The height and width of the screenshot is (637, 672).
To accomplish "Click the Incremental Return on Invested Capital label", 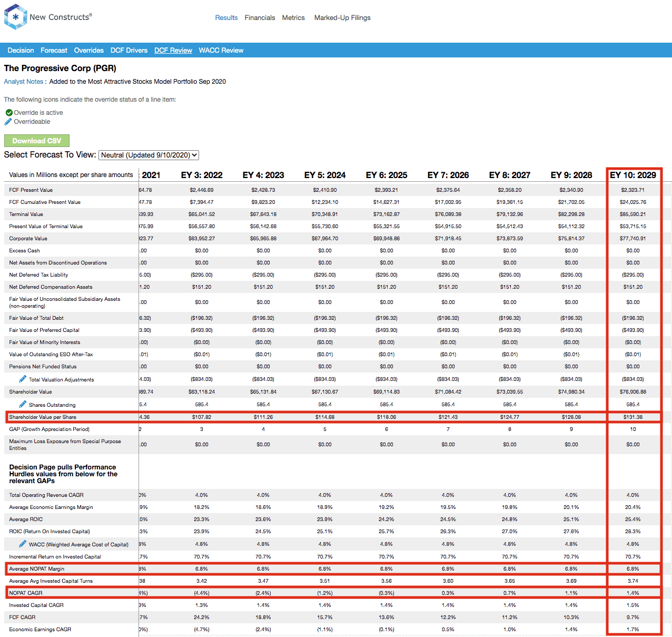I will click(x=55, y=556).
